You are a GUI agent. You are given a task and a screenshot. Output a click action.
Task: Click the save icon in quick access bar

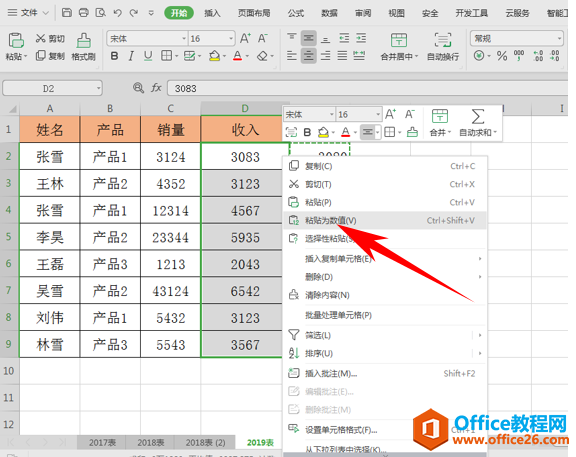tap(66, 13)
